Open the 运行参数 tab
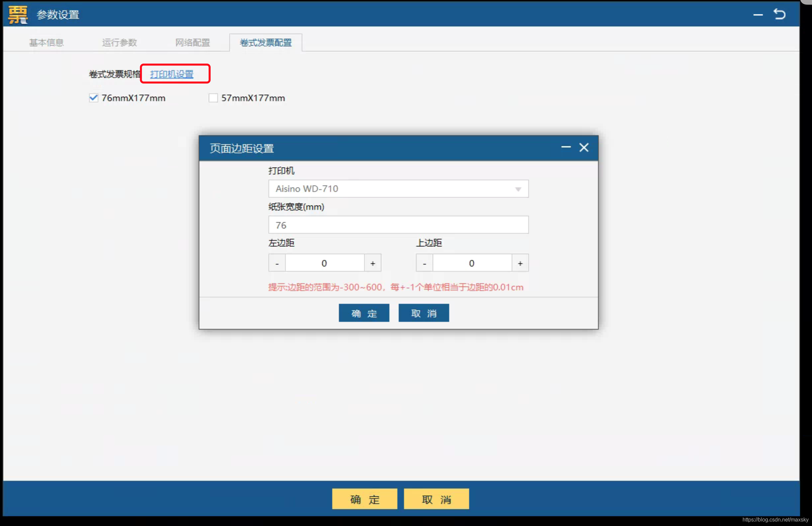Viewport: 812px width, 526px height. 119,43
